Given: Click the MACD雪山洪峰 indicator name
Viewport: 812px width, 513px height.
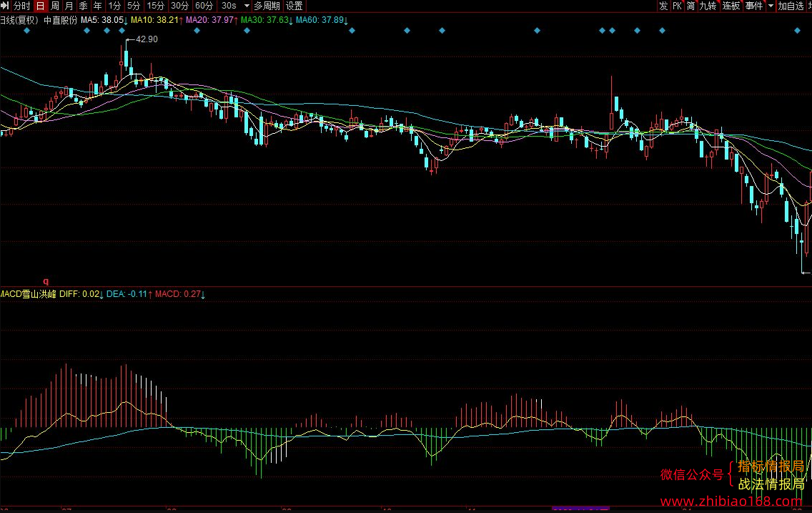Looking at the screenshot, I should 28,294.
